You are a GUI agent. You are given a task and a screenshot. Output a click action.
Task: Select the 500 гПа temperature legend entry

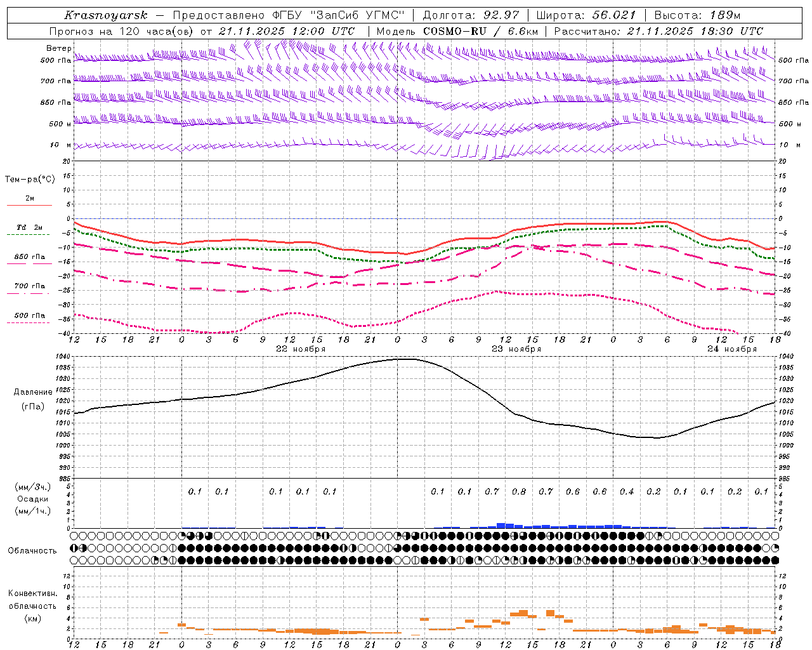[x=29, y=315]
